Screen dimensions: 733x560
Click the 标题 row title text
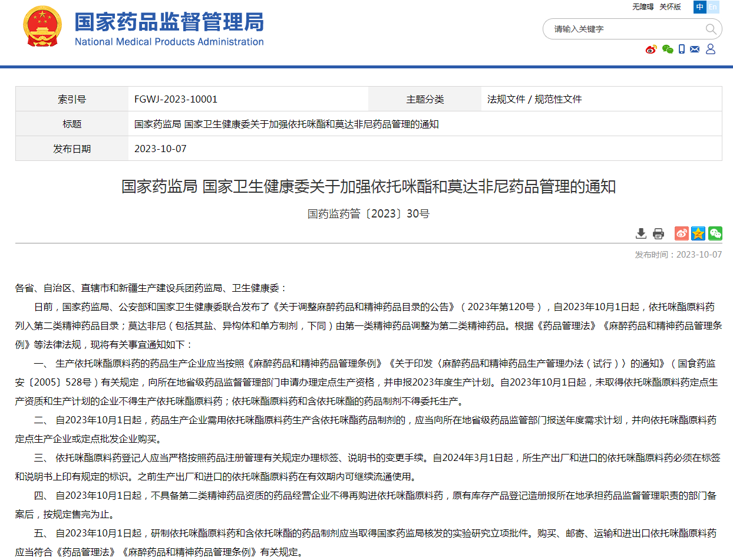coord(286,124)
